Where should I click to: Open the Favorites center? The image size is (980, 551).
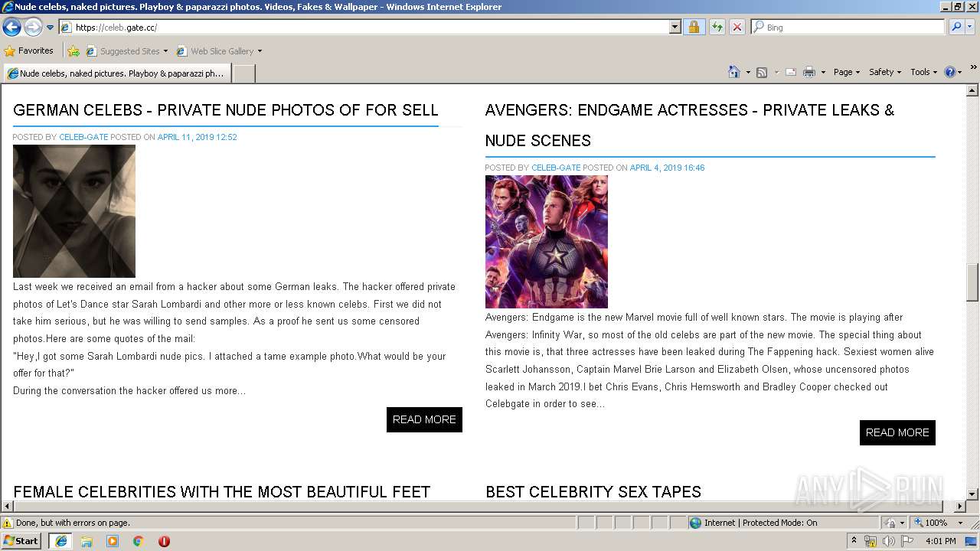pyautogui.click(x=29, y=51)
